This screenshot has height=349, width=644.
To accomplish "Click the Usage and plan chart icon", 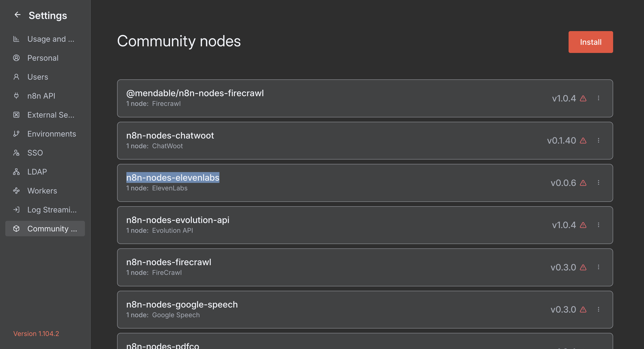I will tap(16, 39).
